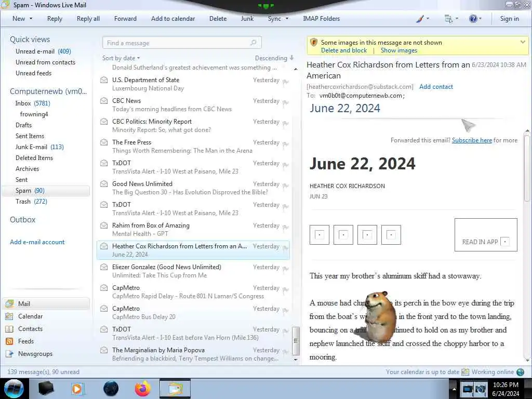Image resolution: width=532 pixels, height=399 pixels.
Task: Click the envelope icon beside CBC News message
Action: click(x=104, y=101)
